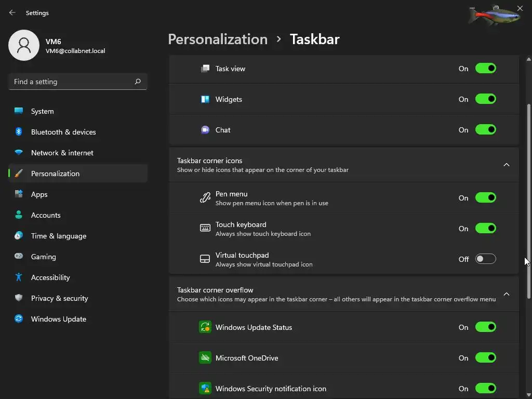Collapse the Taskbar corner icons section
The height and width of the screenshot is (399, 532).
pyautogui.click(x=507, y=165)
